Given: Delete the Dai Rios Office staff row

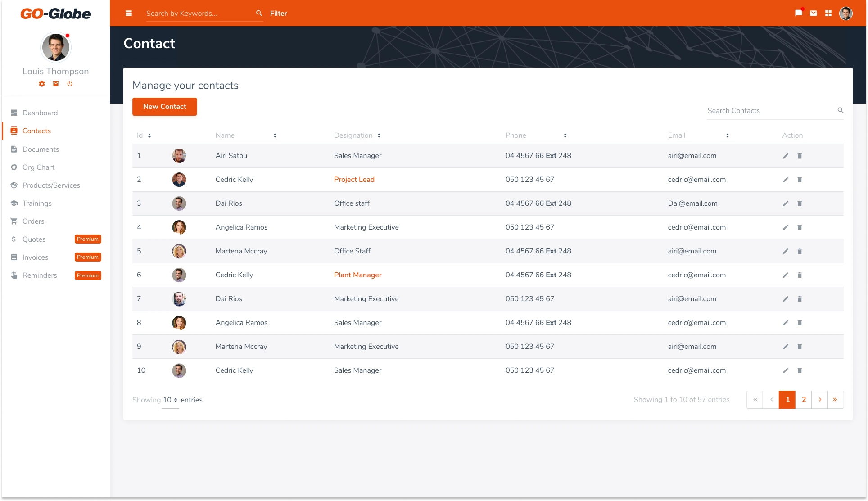Looking at the screenshot, I should pyautogui.click(x=800, y=203).
